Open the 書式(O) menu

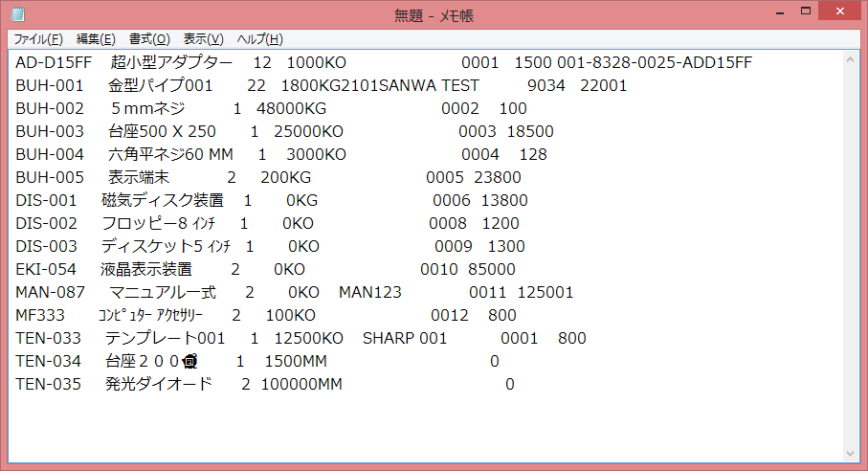tap(149, 39)
